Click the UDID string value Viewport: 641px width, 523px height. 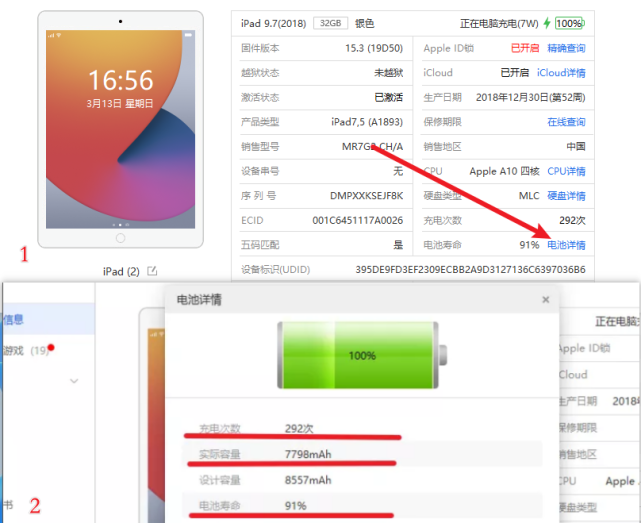click(x=470, y=269)
